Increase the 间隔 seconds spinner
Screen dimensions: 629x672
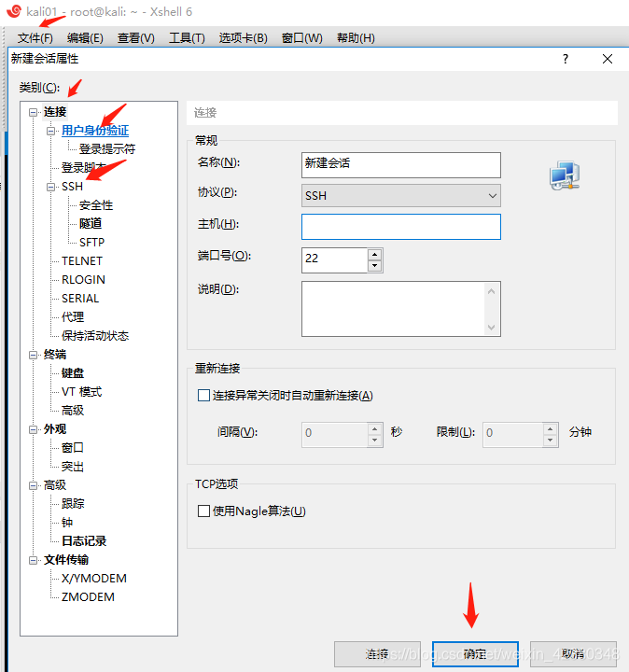click(375, 429)
